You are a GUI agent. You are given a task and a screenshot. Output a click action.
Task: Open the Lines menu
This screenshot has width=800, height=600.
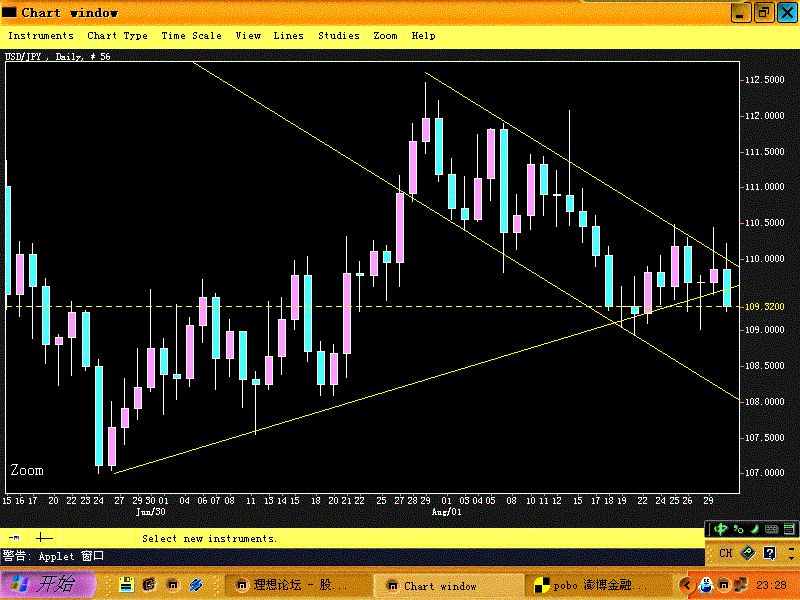[288, 36]
